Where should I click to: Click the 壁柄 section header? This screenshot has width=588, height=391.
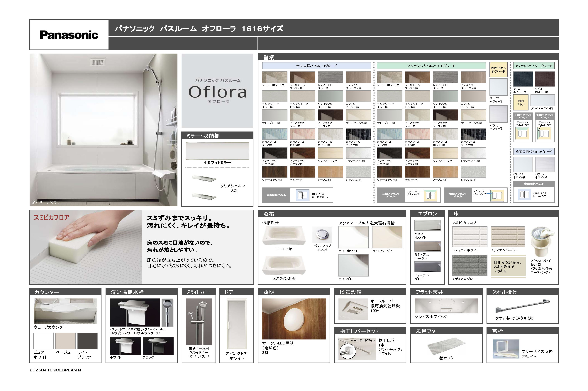click(x=408, y=57)
